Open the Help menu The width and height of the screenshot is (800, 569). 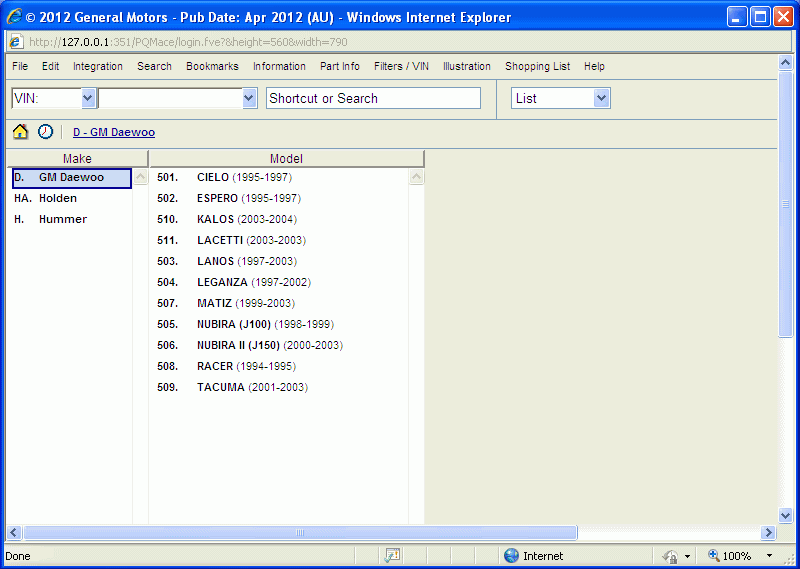coord(594,66)
